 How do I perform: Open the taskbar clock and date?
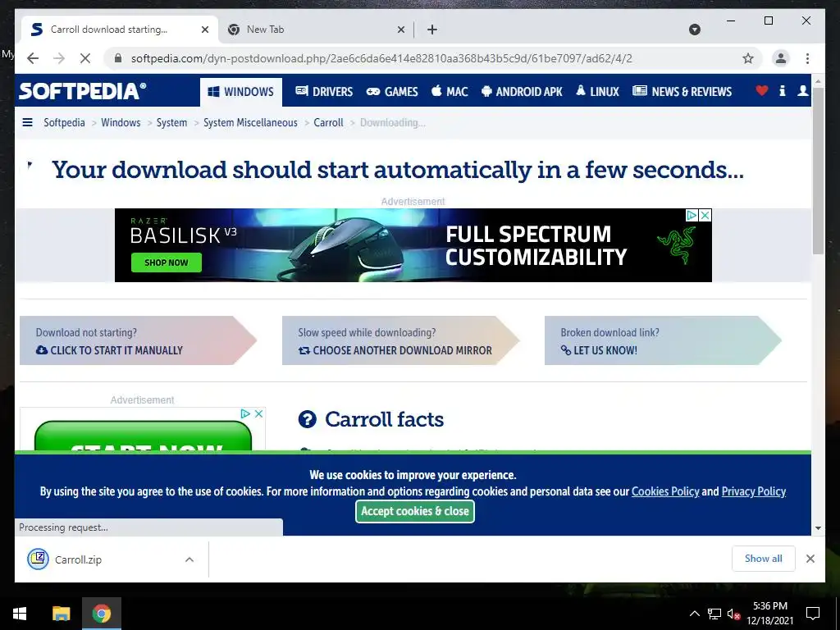[769, 614]
